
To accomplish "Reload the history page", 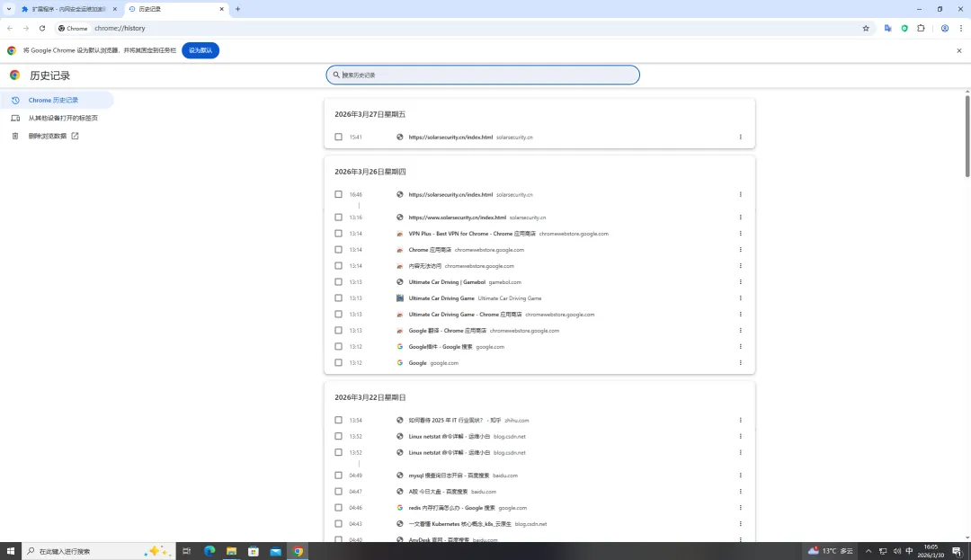I will (x=42, y=28).
